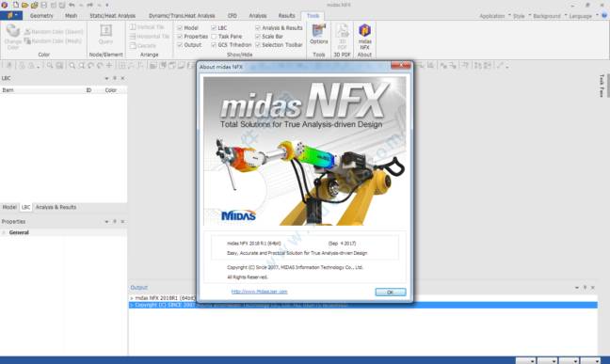Viewport: 610px width, 364px height.
Task: Click the pin icon on Properties panel header
Action: point(115,221)
